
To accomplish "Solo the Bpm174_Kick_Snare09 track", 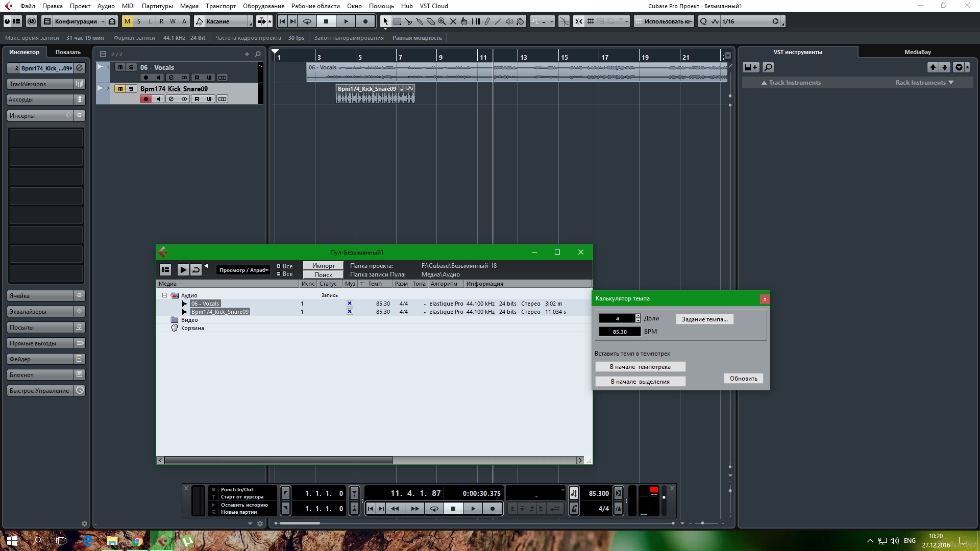I will [131, 89].
